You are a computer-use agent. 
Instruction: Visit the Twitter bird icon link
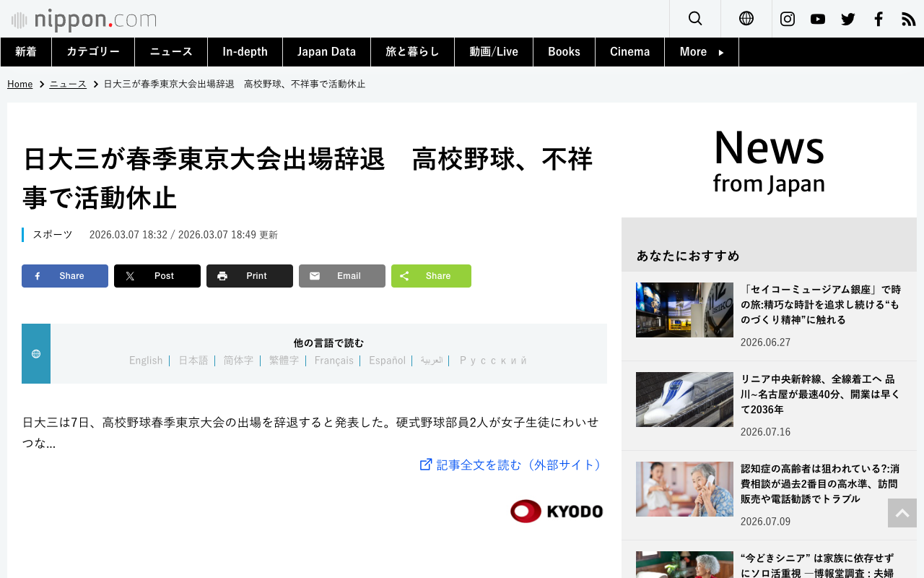[848, 19]
